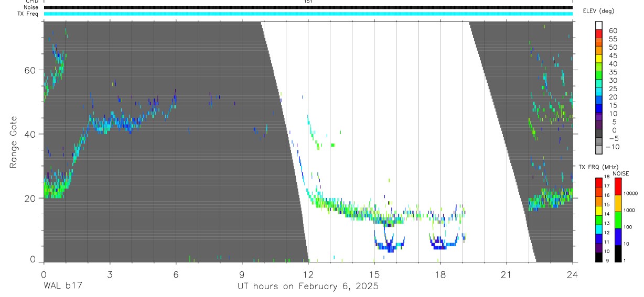Select the green segment of the TX FRQ bar
644x297 pixels.
tap(598, 219)
